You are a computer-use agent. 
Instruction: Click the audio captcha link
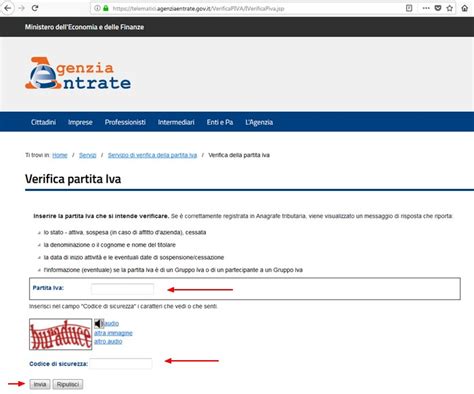(111, 323)
